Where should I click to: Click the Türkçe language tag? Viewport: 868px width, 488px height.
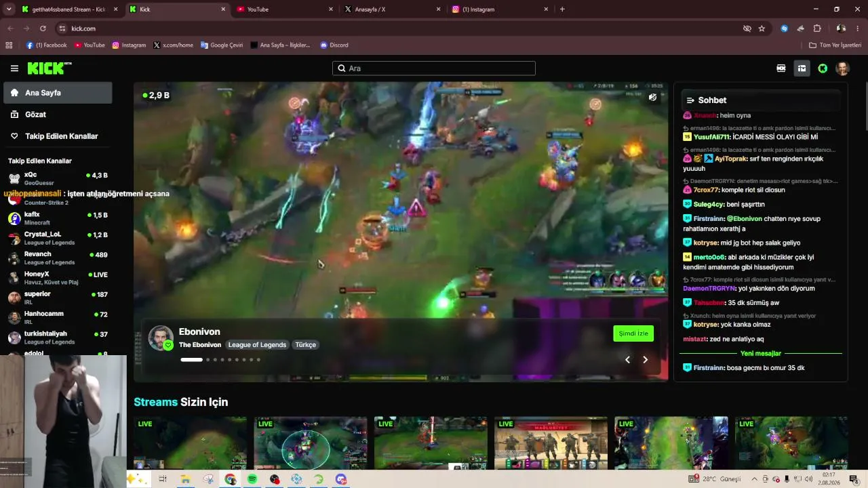[306, 345]
